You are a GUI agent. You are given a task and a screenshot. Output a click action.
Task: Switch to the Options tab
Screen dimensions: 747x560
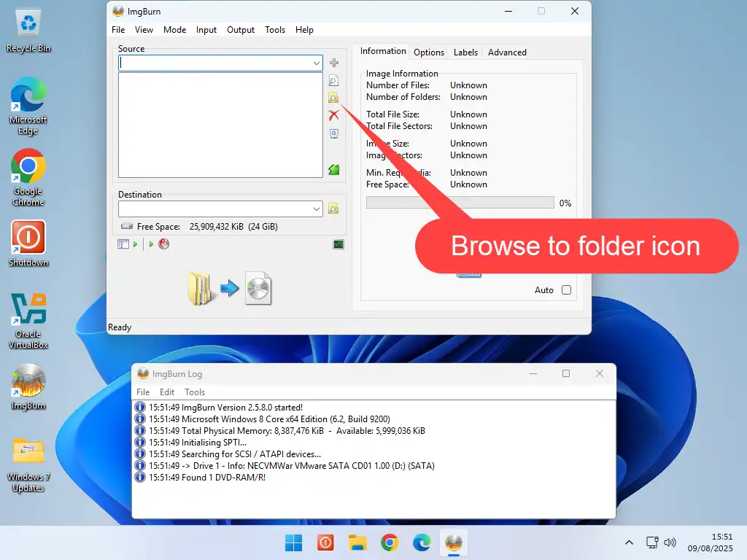(429, 52)
